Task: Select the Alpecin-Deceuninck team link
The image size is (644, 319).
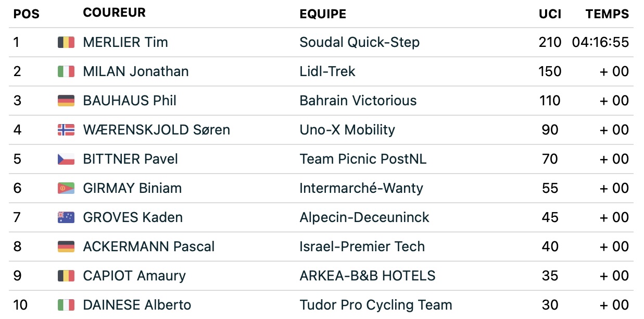Action: (364, 217)
